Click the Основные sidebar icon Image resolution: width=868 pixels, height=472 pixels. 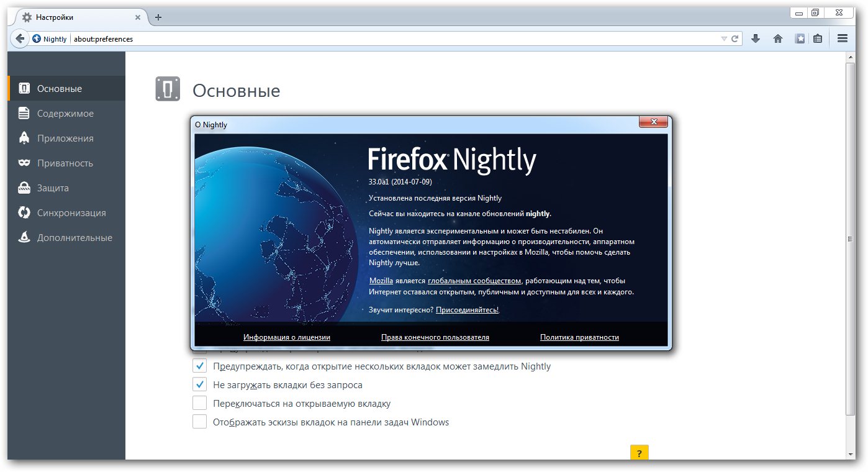[24, 88]
